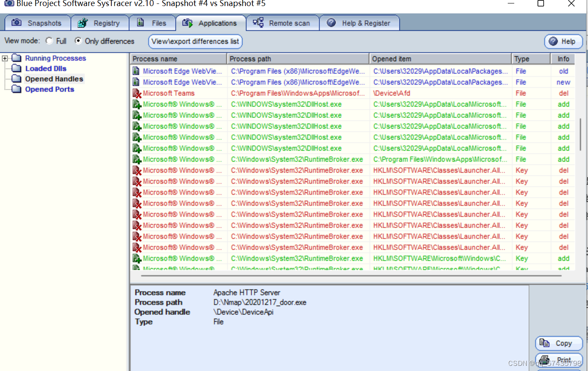Screen dimensions: 588x371
Task: Click View\export differences list button
Action: point(195,41)
